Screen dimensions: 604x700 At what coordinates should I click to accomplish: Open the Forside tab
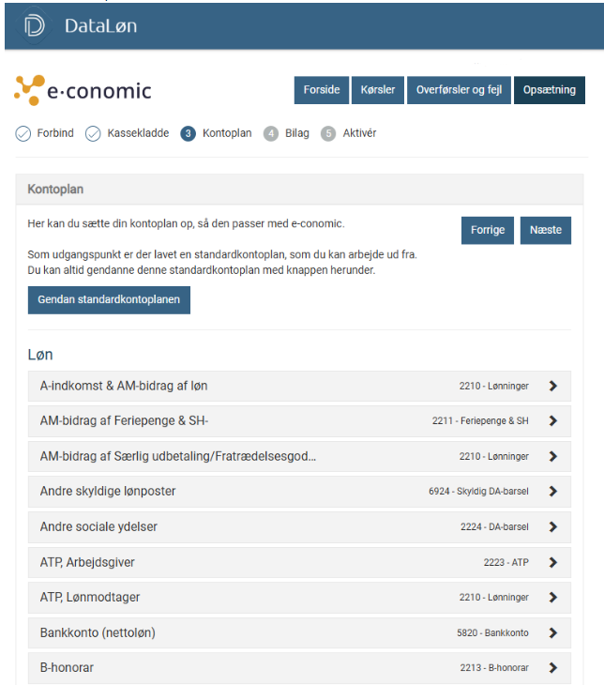coord(322,90)
